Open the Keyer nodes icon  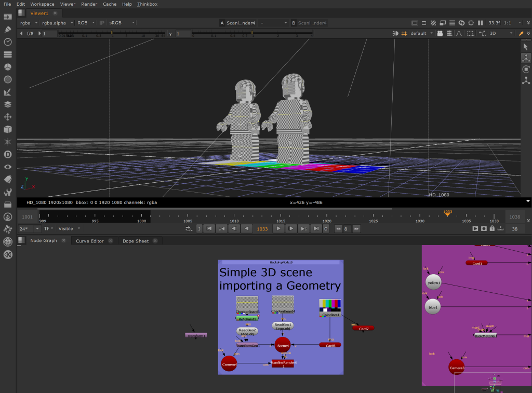(x=7, y=92)
